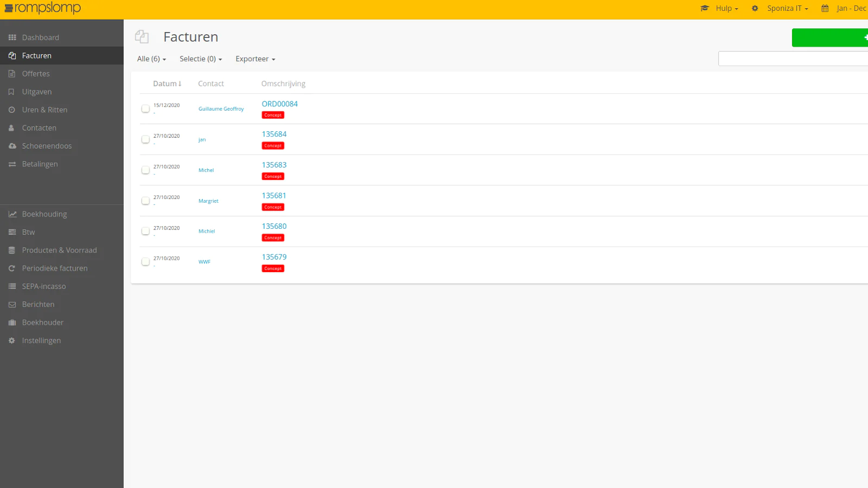The image size is (868, 488).
Task: Click the Uren & Ritten clock icon
Action: (12, 110)
